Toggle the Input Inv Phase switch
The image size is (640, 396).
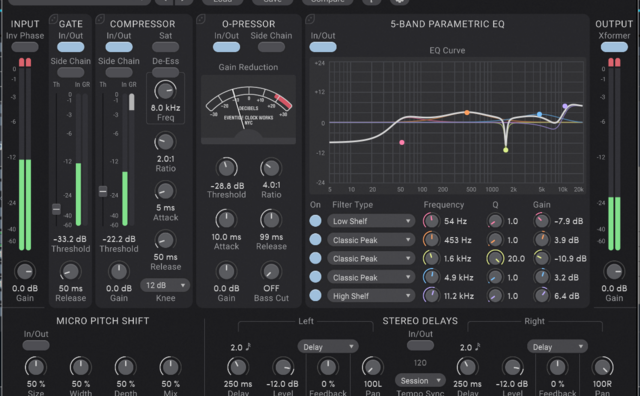(x=25, y=47)
